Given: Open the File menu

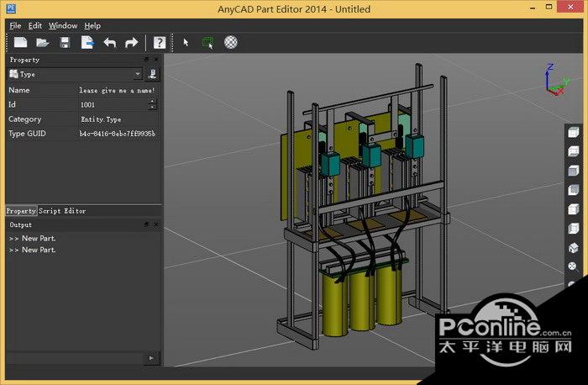Looking at the screenshot, I should tap(15, 25).
